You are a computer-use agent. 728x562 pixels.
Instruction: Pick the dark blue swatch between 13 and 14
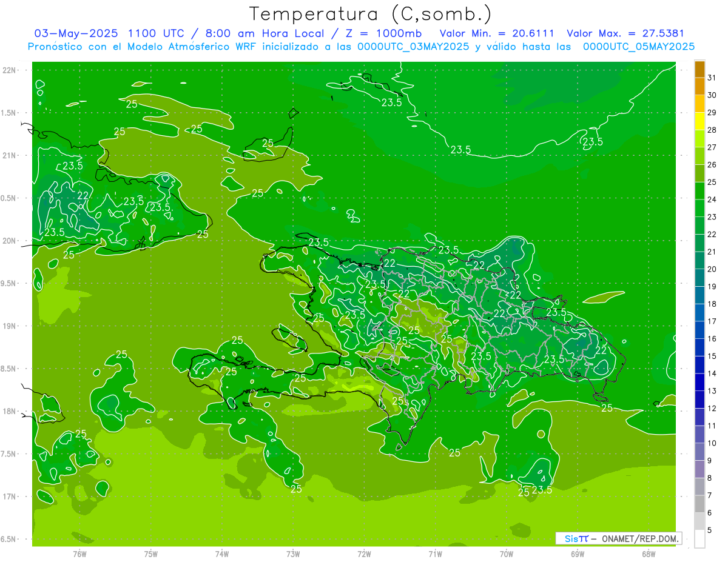click(x=699, y=383)
